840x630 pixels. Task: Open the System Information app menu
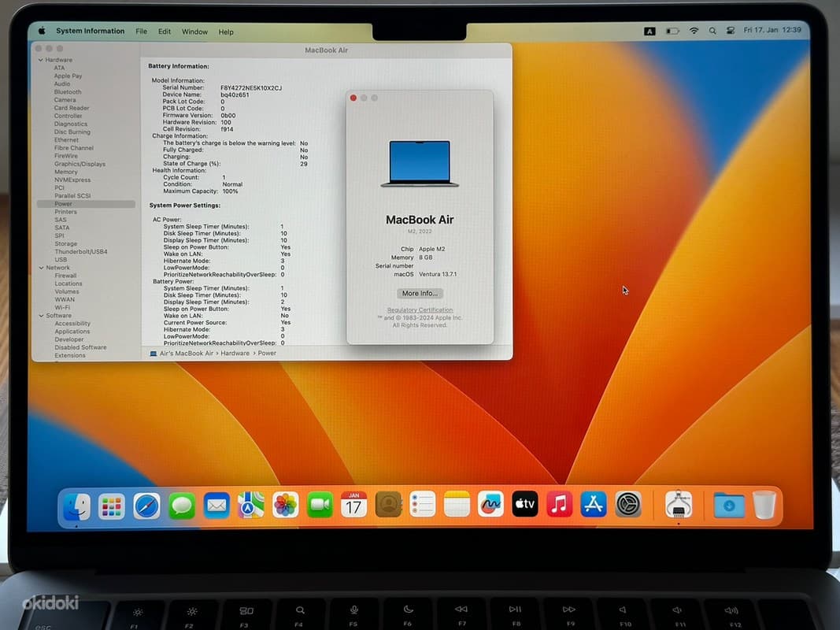pyautogui.click(x=90, y=31)
